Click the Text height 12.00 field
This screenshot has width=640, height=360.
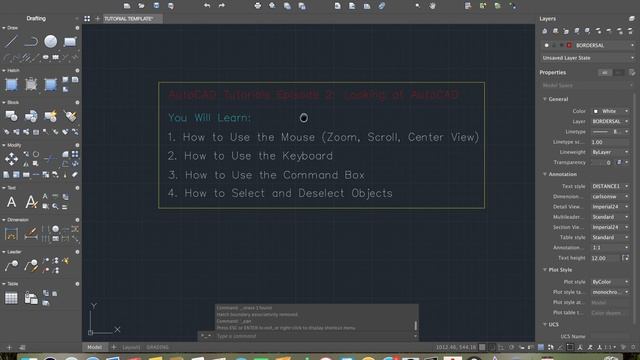pos(606,258)
